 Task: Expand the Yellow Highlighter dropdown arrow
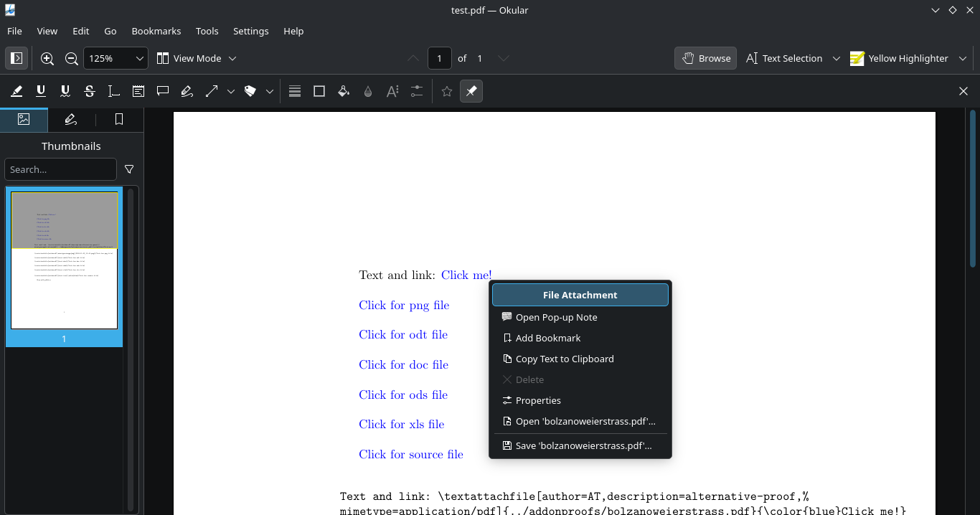click(963, 58)
